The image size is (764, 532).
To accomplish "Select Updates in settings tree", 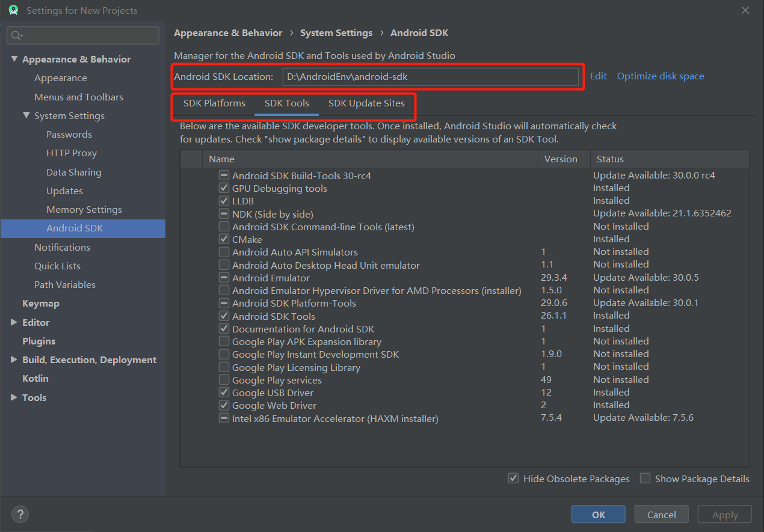I will pos(65,191).
